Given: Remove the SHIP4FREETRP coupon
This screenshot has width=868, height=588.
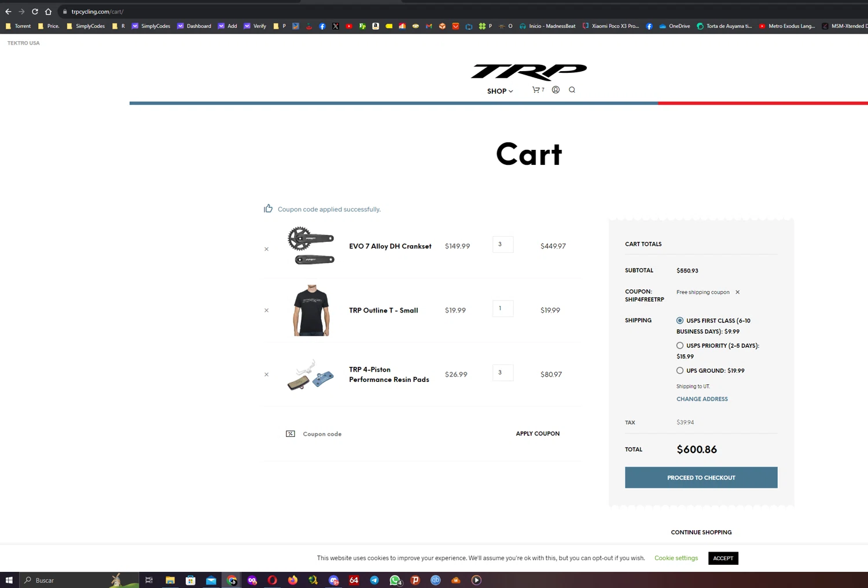Looking at the screenshot, I should pyautogui.click(x=737, y=292).
